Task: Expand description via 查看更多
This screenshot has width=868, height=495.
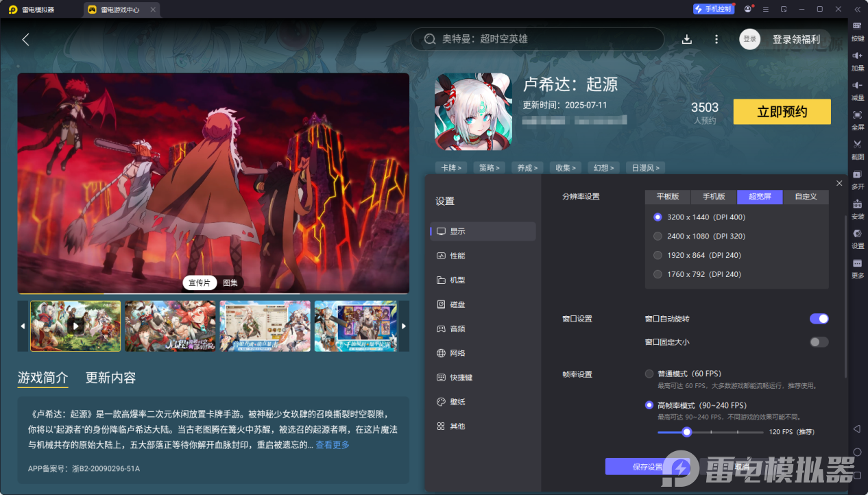Action: (x=333, y=445)
